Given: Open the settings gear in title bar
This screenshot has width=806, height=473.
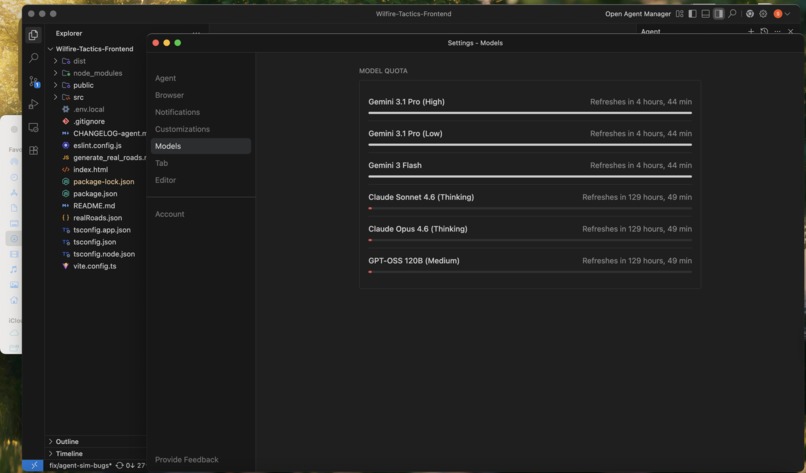Looking at the screenshot, I should [x=763, y=14].
